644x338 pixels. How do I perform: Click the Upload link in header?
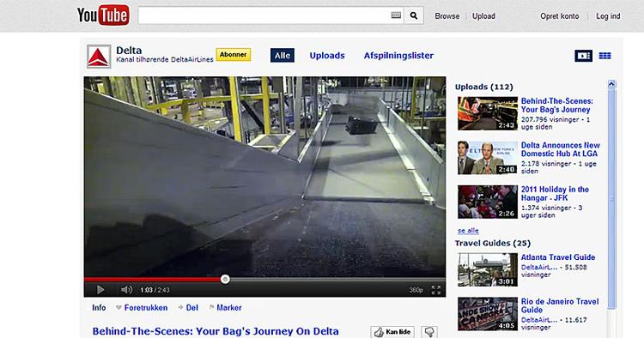coord(483,16)
